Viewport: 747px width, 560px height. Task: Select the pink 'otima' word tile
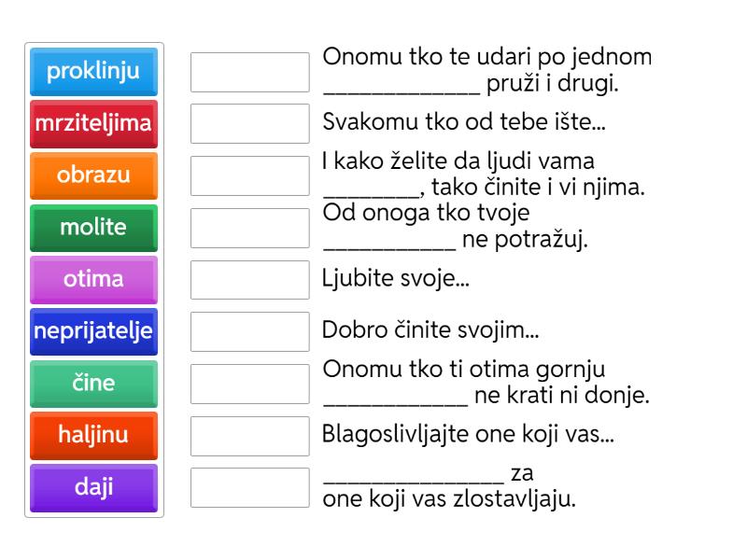[93, 279]
